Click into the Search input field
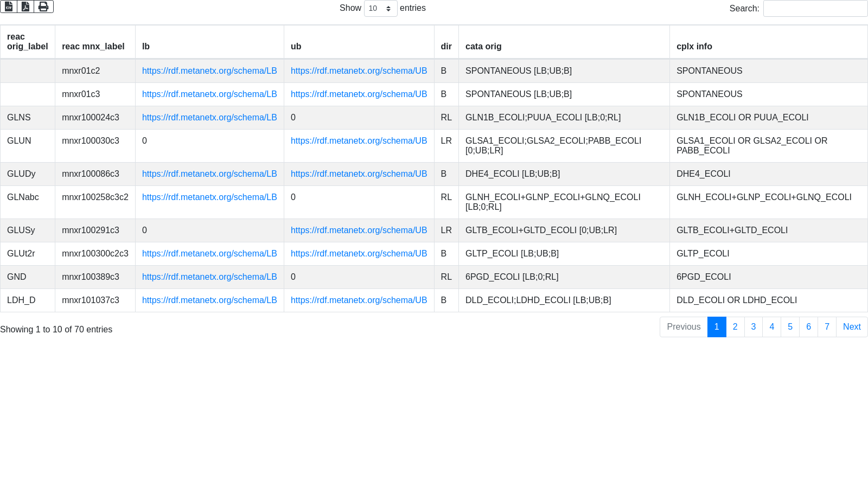This screenshot has width=868, height=488. [815, 8]
